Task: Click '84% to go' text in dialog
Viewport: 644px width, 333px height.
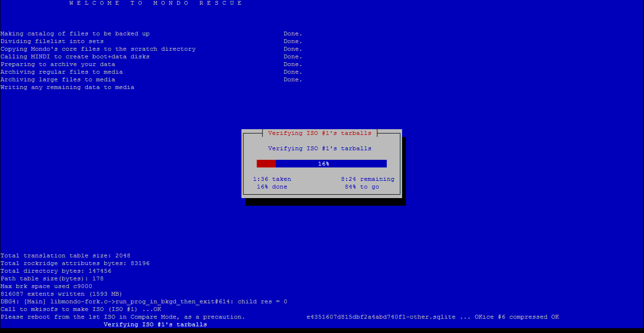Action: pos(362,187)
